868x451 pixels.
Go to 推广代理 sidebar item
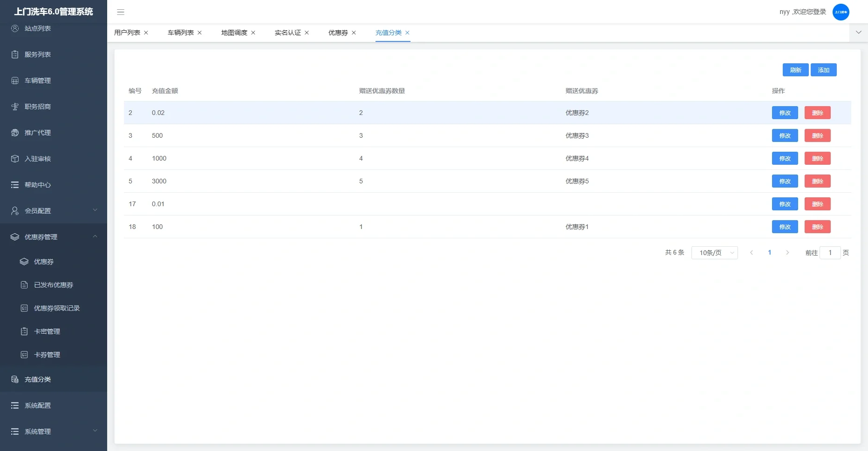click(38, 133)
